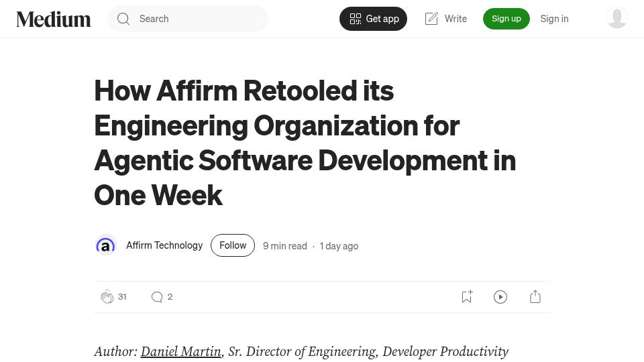Click the green Sign up button
This screenshot has width=644, height=362.
(506, 19)
